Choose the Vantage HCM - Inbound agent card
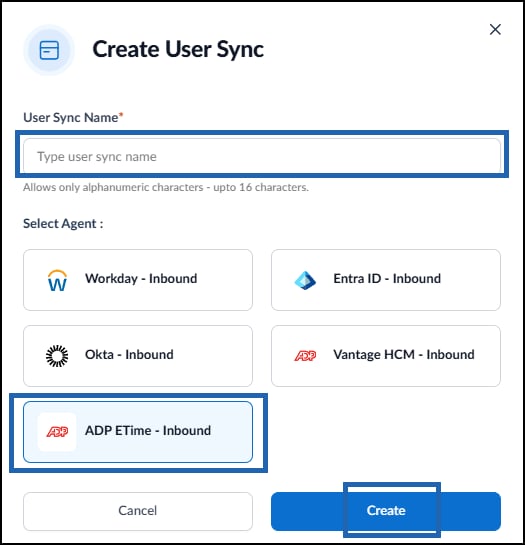525x545 pixels. click(x=386, y=356)
